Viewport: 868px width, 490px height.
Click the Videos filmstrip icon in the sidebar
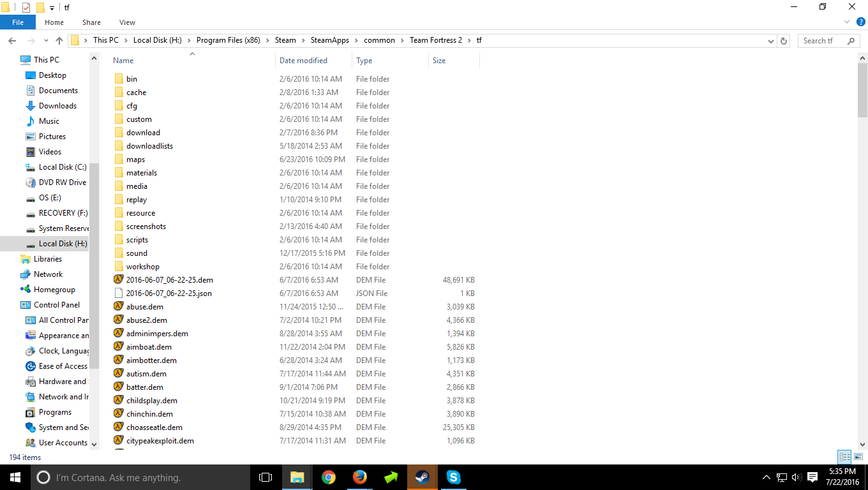click(30, 151)
